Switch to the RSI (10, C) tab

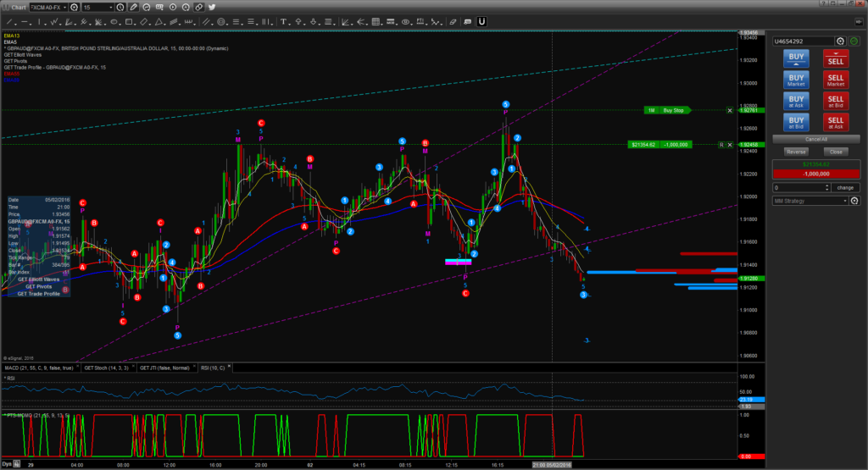pos(213,368)
